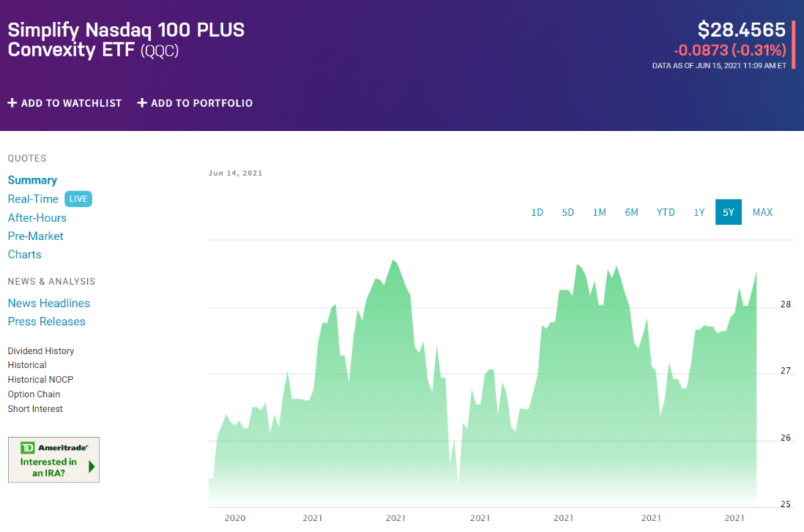Select the 5D chart range

(x=568, y=212)
